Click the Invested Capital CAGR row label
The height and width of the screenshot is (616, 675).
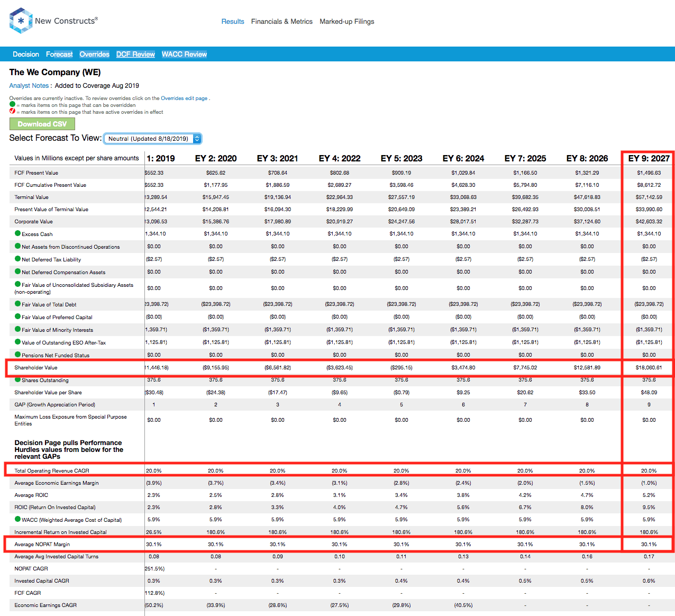(42, 581)
